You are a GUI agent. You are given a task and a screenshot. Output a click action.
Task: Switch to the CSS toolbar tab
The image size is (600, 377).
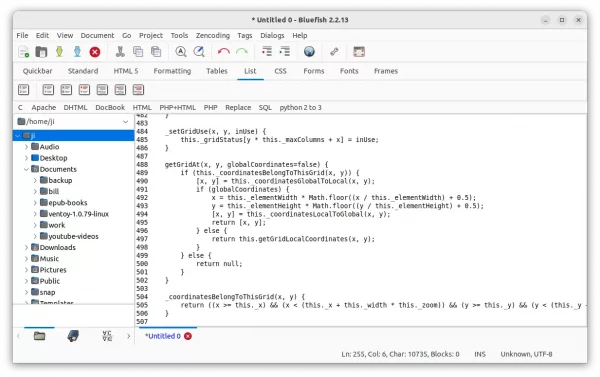coord(280,71)
